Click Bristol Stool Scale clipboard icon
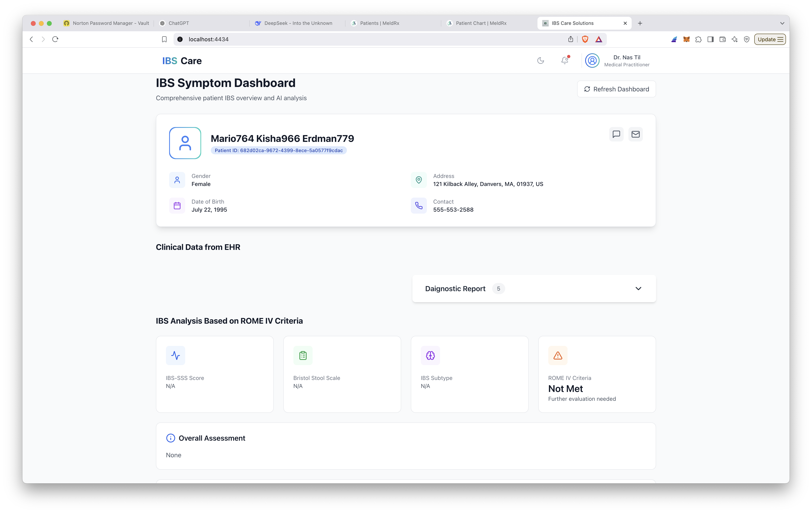Image resolution: width=812 pixels, height=513 pixels. (303, 355)
